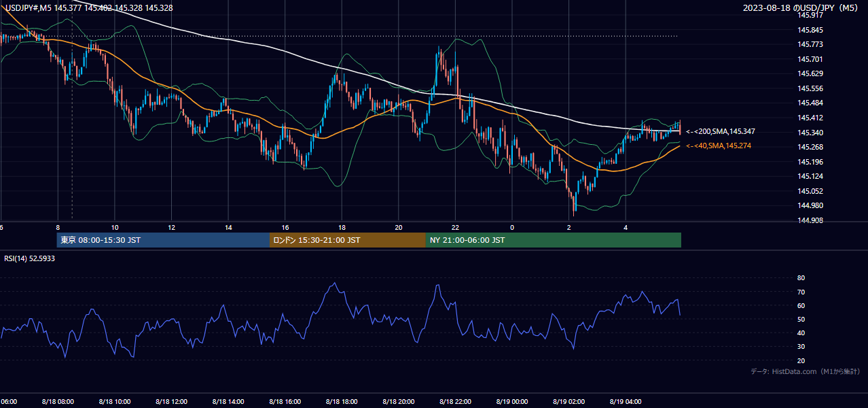Click RSI scale value 80
Image resolution: width=868 pixels, height=408 pixels.
click(x=801, y=278)
